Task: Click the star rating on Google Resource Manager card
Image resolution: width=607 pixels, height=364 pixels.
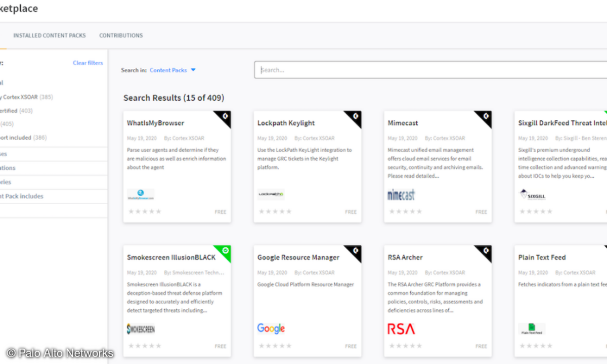Action: tap(275, 346)
